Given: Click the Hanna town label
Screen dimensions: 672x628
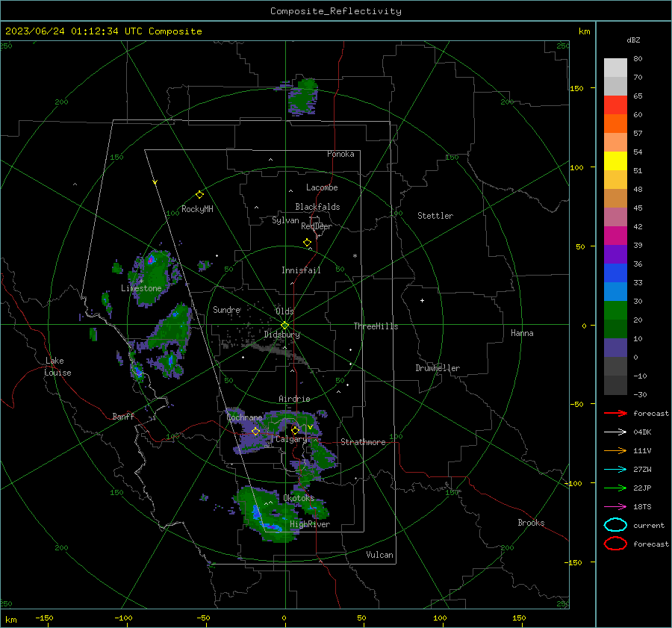Looking at the screenshot, I should point(522,333).
